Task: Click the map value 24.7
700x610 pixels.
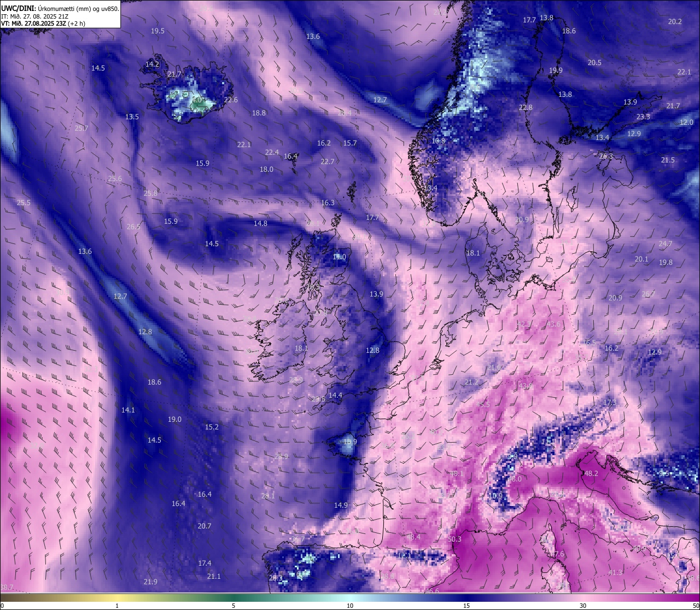Action: (665, 244)
